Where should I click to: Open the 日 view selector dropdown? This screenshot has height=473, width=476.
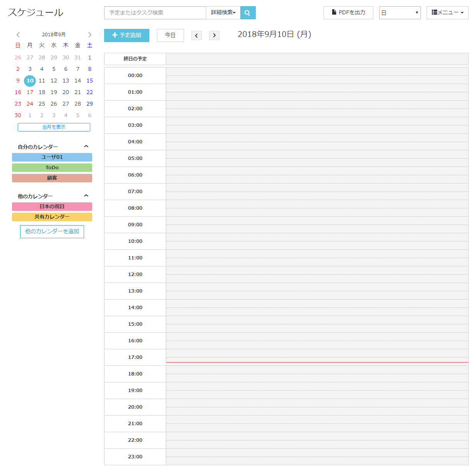pos(400,13)
